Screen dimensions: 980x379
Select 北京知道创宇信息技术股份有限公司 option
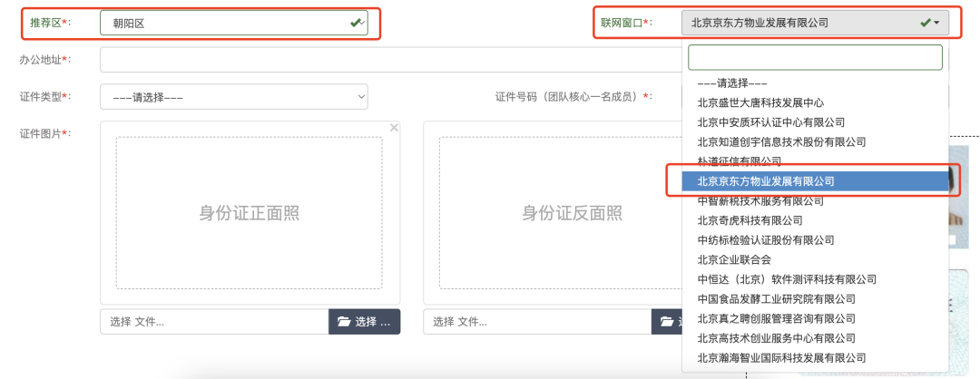[x=815, y=141]
